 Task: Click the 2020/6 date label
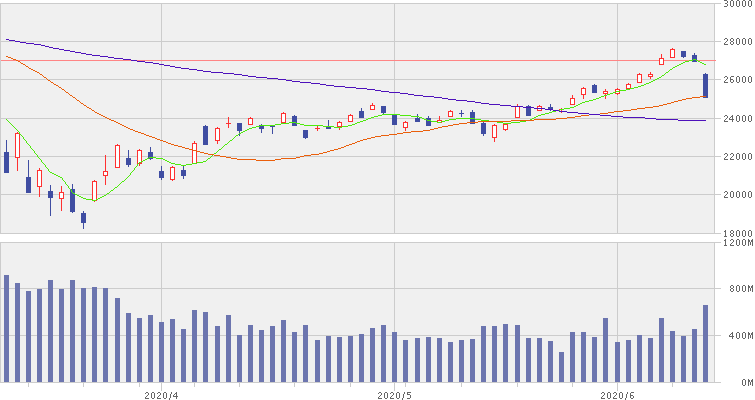617,393
